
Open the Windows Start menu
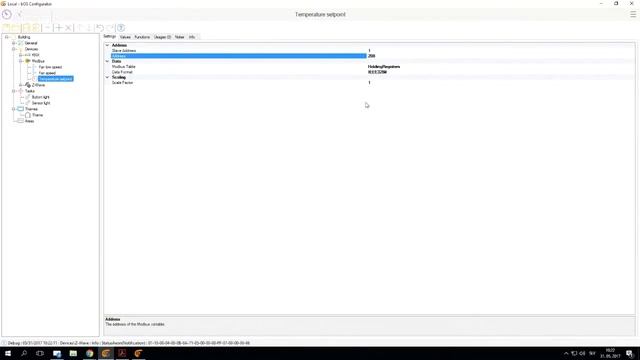pos(8,353)
